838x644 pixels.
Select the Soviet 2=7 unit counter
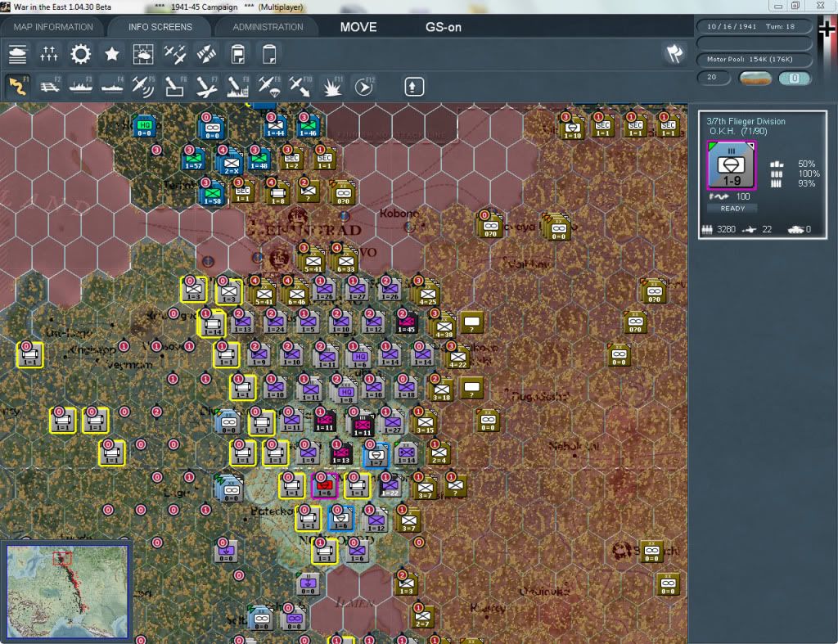(x=422, y=617)
